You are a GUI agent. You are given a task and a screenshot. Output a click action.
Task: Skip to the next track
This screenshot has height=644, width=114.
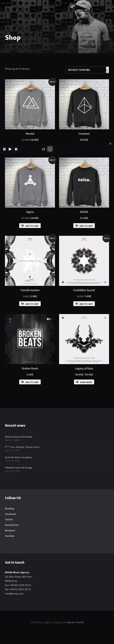click(16, 149)
